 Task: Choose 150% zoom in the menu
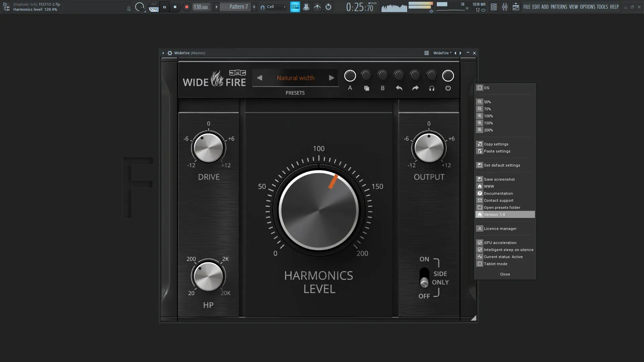click(x=488, y=123)
